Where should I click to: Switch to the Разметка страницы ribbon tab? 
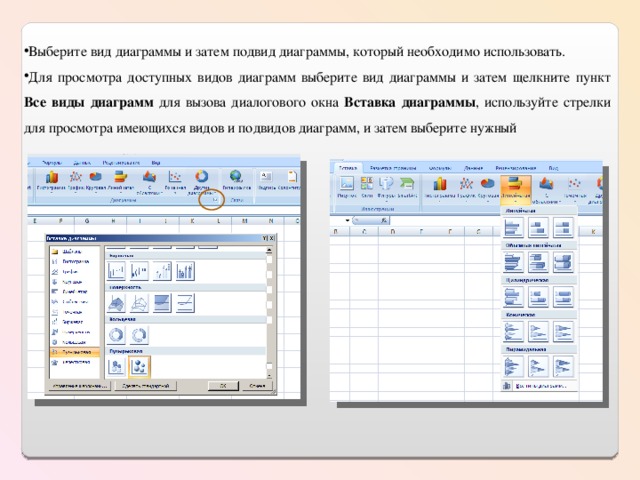(393, 168)
